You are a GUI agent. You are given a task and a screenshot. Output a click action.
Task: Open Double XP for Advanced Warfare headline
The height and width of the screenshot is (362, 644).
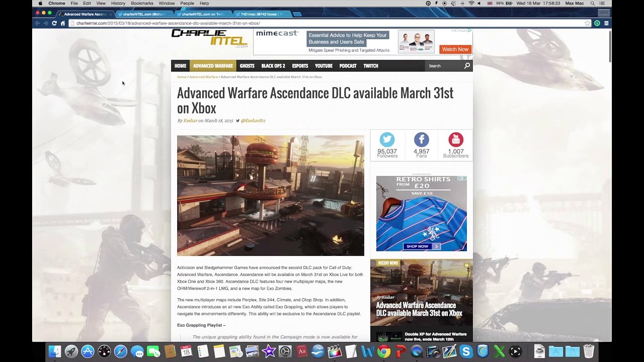point(436,336)
